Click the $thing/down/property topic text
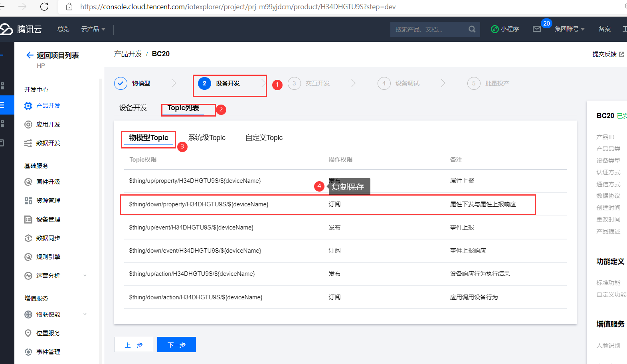627x364 pixels. pyautogui.click(x=199, y=204)
